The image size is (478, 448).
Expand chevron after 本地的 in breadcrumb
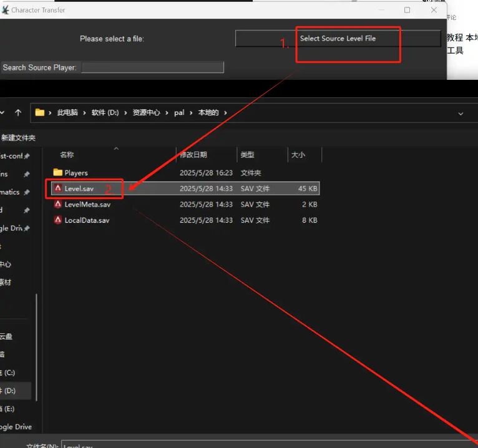click(226, 113)
